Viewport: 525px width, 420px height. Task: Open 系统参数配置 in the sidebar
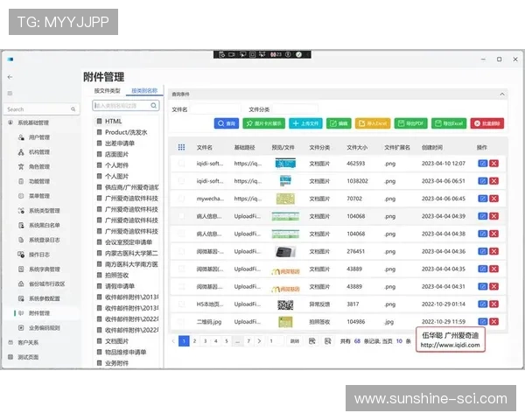tap(45, 298)
